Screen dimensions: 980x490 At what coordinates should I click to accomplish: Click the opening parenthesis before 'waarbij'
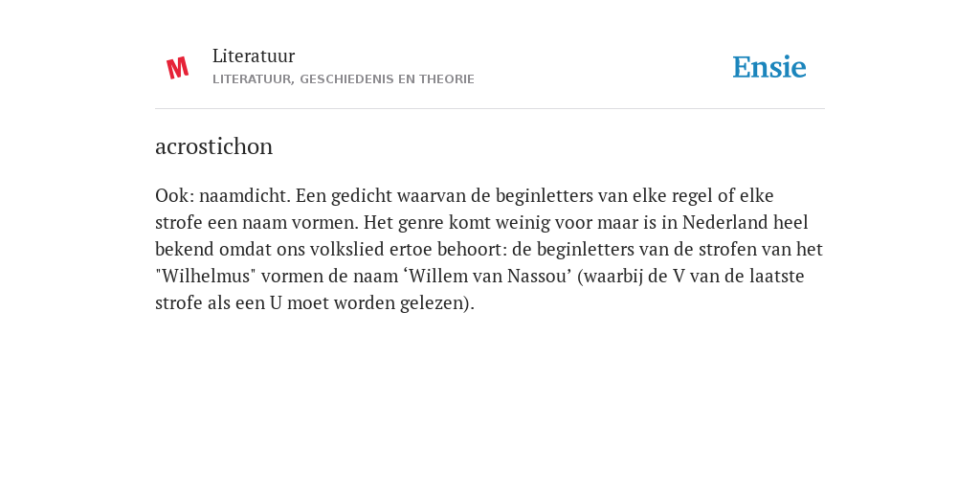tap(579, 277)
